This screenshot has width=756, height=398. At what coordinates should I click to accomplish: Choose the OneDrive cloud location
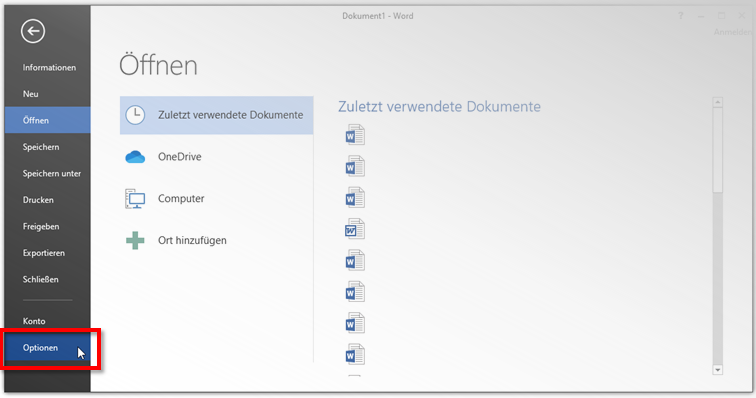tap(216, 157)
